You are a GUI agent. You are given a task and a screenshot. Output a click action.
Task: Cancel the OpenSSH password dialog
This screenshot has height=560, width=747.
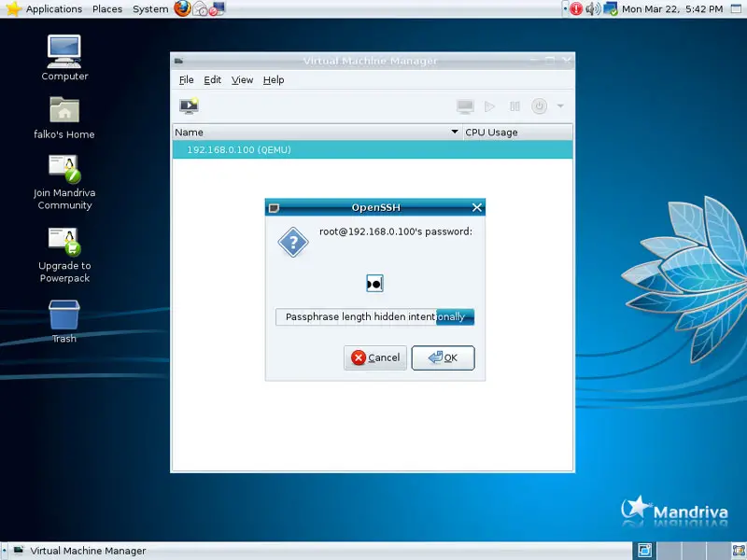coord(375,357)
